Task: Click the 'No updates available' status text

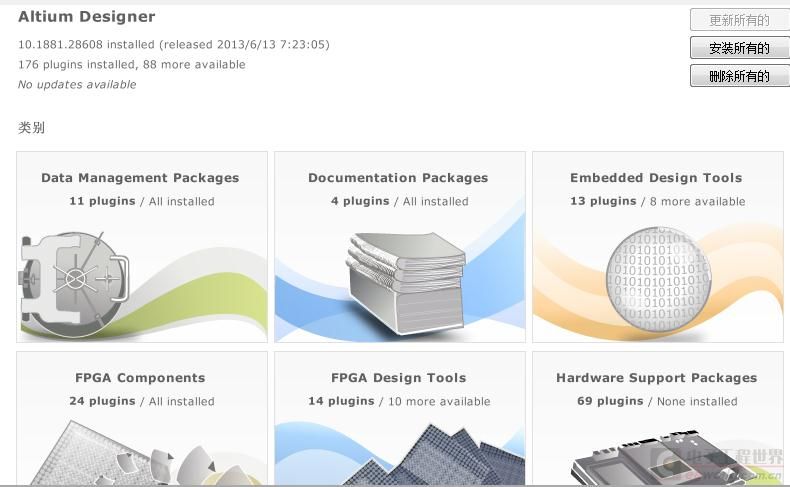Action: (x=77, y=85)
